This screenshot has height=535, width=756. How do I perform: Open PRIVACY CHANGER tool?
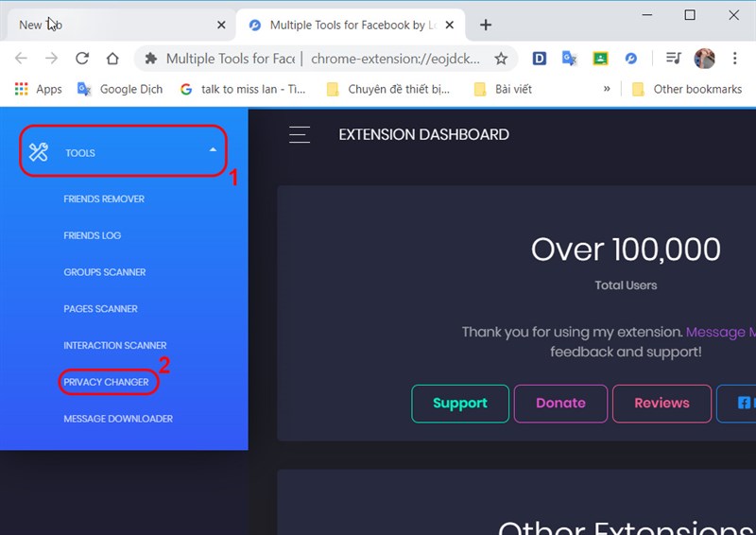pos(106,382)
